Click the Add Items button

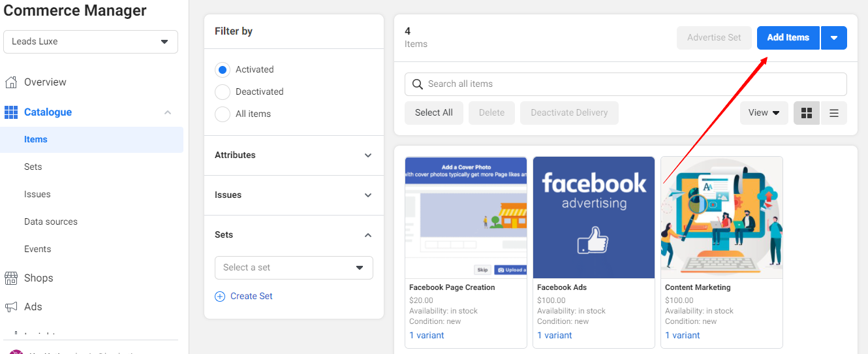tap(788, 38)
